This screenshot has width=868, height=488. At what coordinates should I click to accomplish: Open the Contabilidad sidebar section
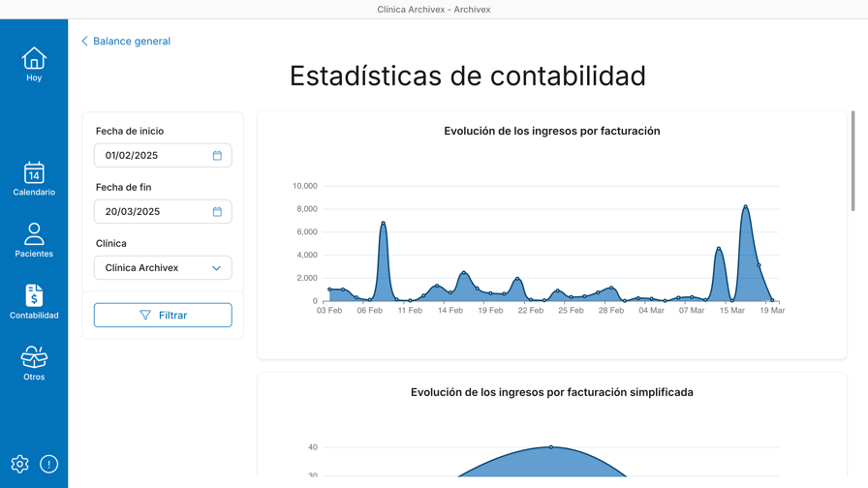tap(34, 301)
